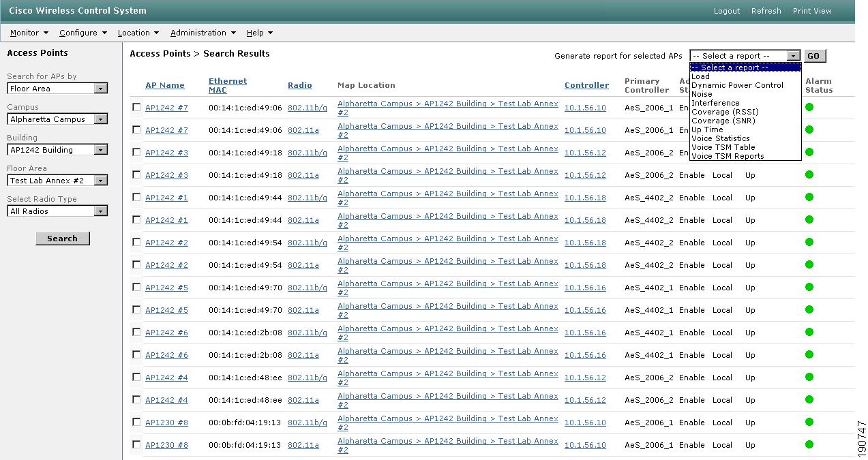Sort by the Ethernet MAC column header

228,85
